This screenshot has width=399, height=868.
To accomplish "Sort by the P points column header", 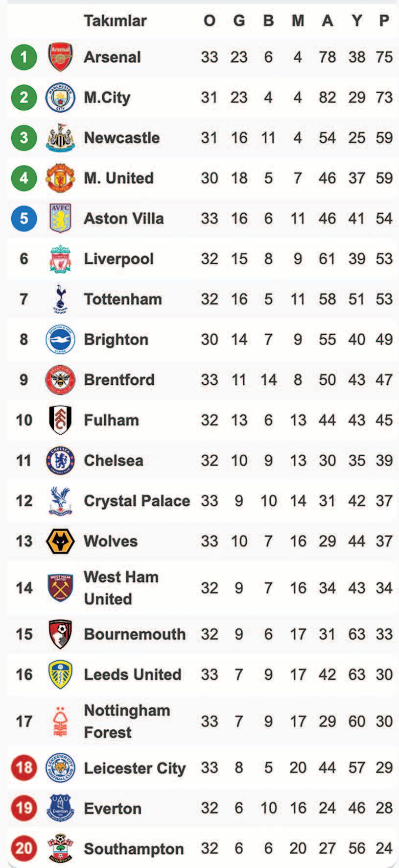I will (384, 21).
